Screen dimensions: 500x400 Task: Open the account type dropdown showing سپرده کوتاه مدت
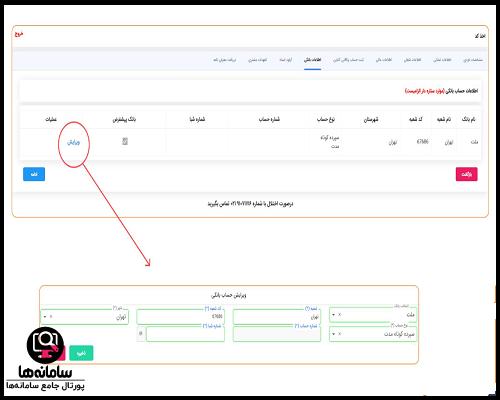click(x=373, y=334)
